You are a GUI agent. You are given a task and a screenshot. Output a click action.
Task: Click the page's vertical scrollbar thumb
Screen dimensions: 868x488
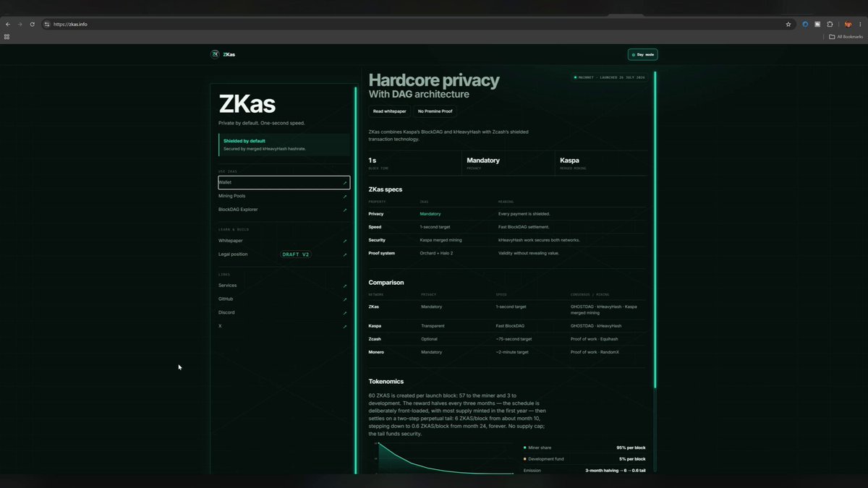pyautogui.click(x=655, y=230)
